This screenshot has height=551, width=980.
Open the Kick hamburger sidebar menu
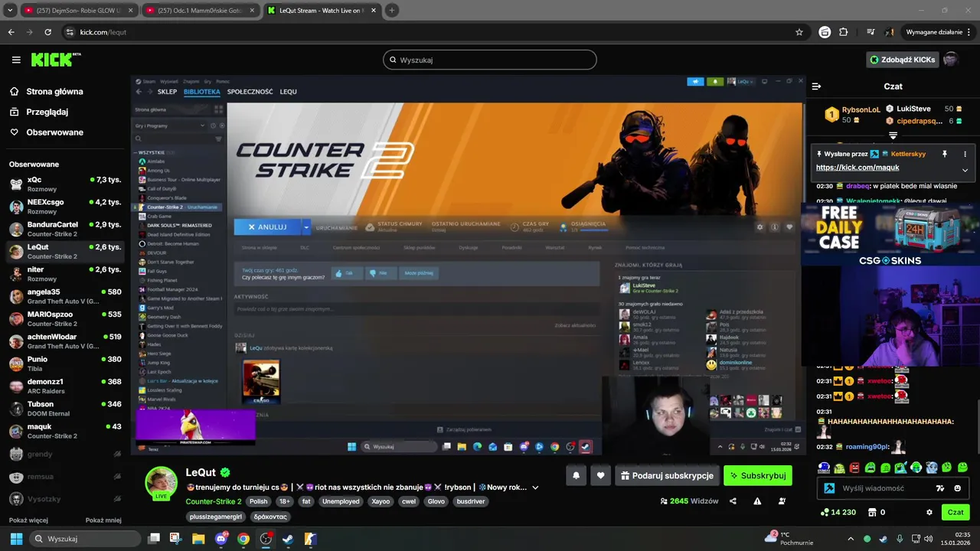click(x=16, y=60)
